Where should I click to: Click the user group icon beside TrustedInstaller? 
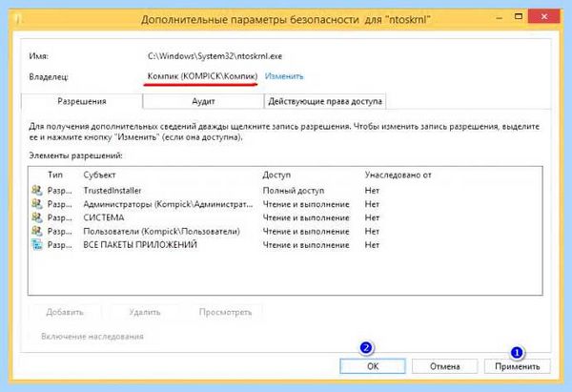tap(37, 190)
